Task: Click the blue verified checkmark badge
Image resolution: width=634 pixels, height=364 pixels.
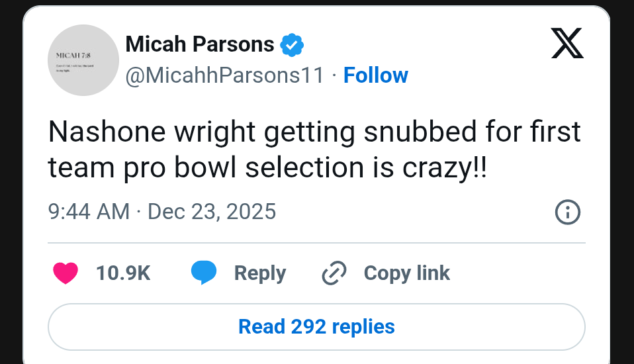Action: [292, 45]
